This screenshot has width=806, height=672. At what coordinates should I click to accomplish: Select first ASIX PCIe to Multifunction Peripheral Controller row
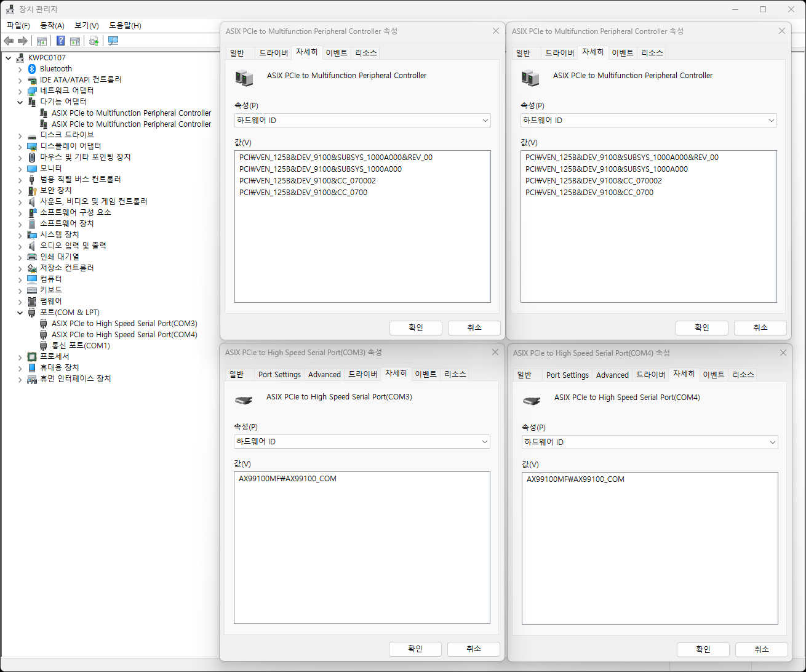(x=131, y=113)
